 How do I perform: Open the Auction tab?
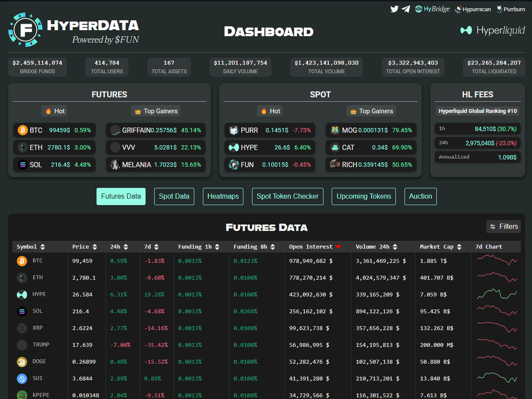tap(421, 196)
